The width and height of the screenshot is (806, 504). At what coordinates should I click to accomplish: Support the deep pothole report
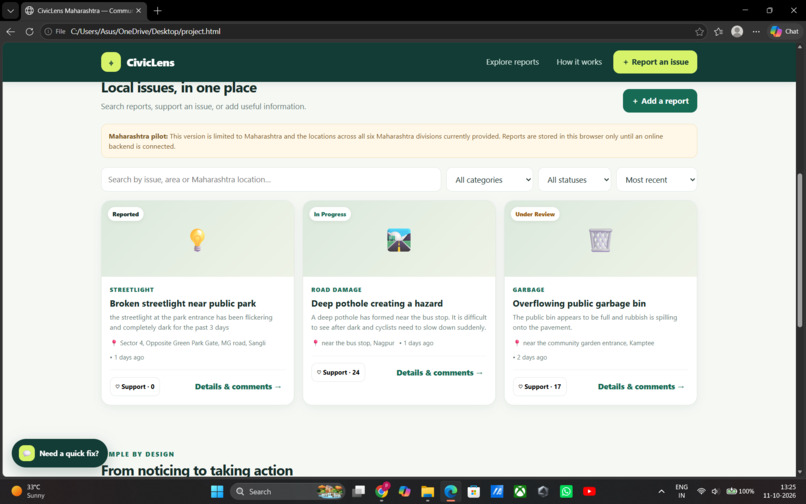point(338,372)
